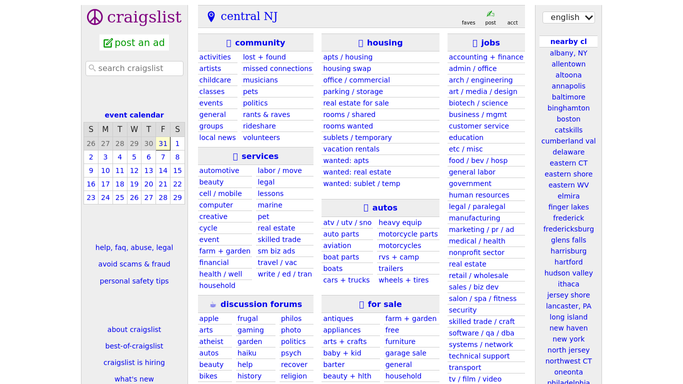Open best-of-craigslist link
The height and width of the screenshot is (384, 683).
[x=134, y=346]
